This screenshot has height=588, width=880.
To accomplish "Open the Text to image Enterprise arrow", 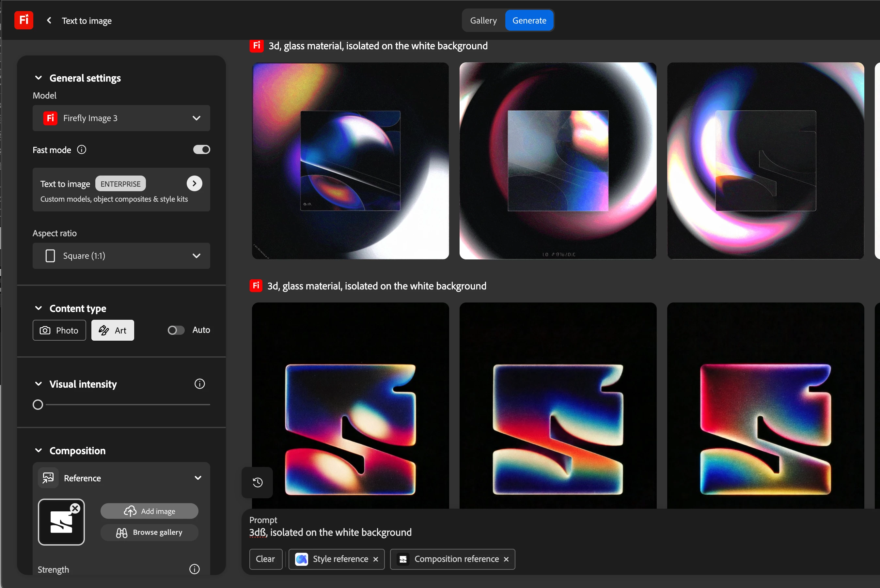I will tap(194, 183).
